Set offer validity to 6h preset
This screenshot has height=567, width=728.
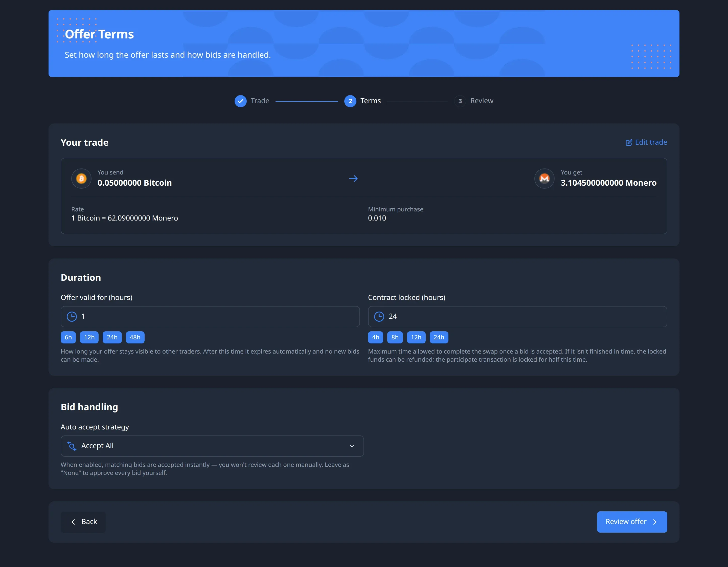[x=68, y=337]
